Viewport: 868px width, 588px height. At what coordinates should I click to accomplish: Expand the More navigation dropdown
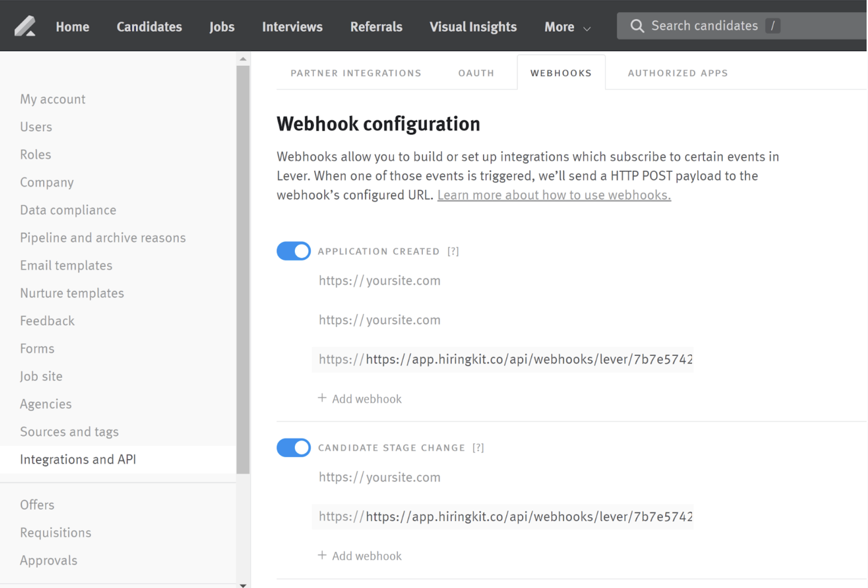567,27
